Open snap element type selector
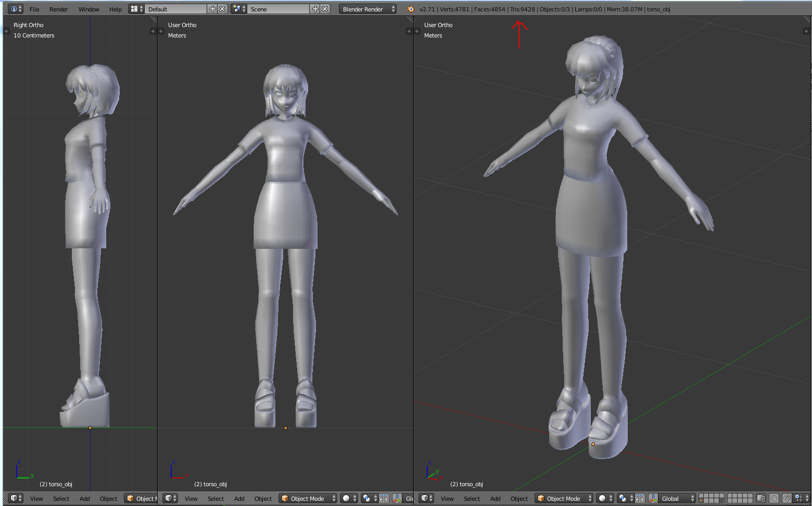Viewport: 812px width, 506px height. click(x=802, y=498)
